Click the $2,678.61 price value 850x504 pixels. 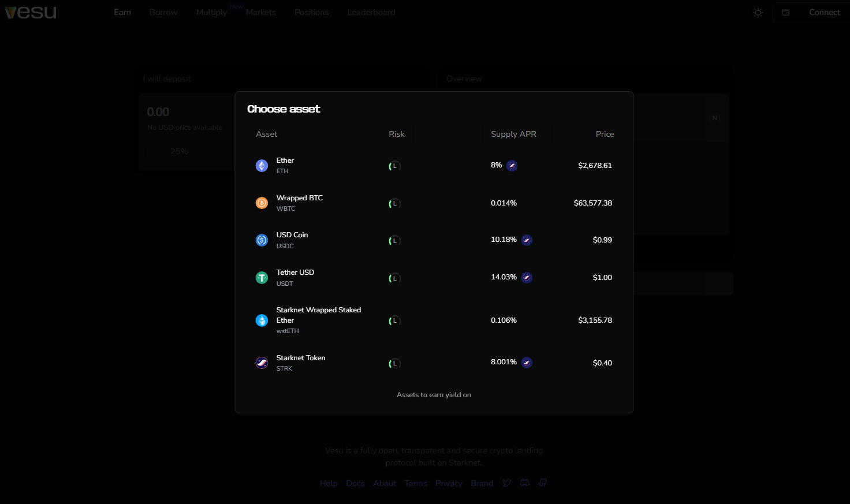click(x=595, y=166)
